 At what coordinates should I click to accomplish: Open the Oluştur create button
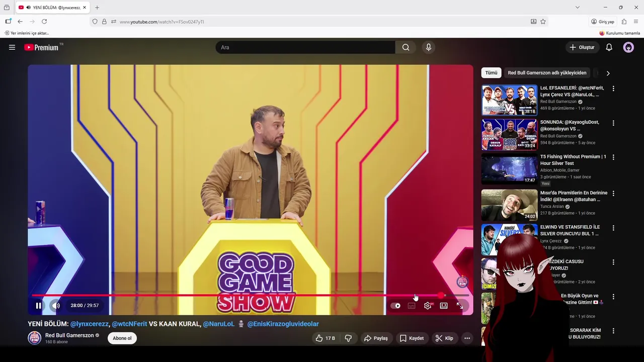tap(582, 47)
